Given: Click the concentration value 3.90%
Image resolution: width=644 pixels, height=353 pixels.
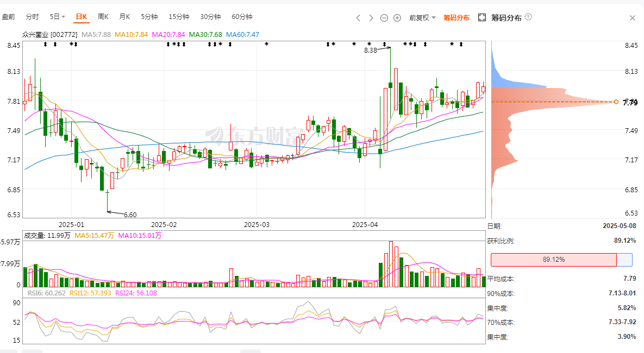Looking at the screenshot, I should [x=627, y=336].
